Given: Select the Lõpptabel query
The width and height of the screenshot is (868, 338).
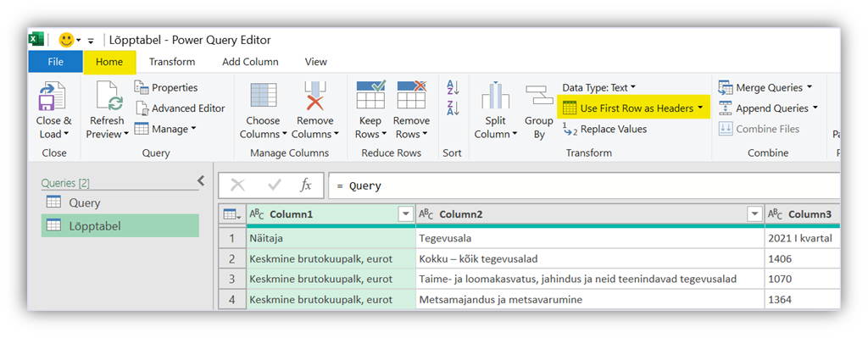Looking at the screenshot, I should click(120, 225).
